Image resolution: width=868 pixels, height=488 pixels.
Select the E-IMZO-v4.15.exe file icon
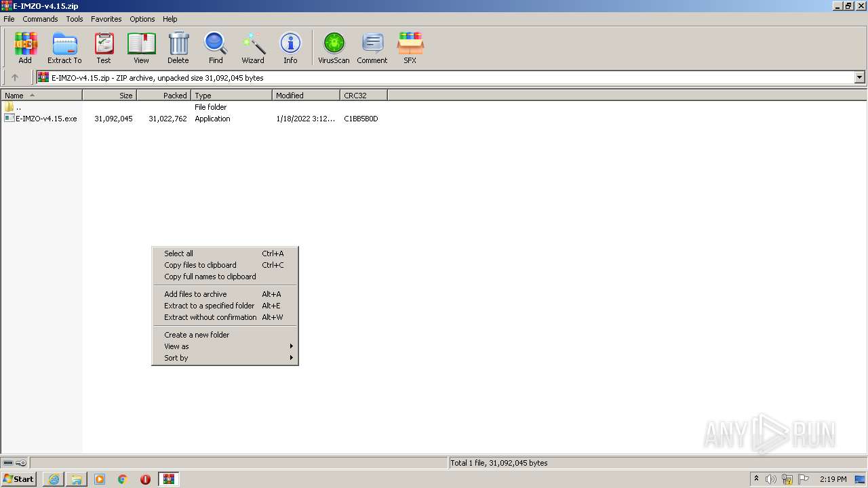[9, 119]
